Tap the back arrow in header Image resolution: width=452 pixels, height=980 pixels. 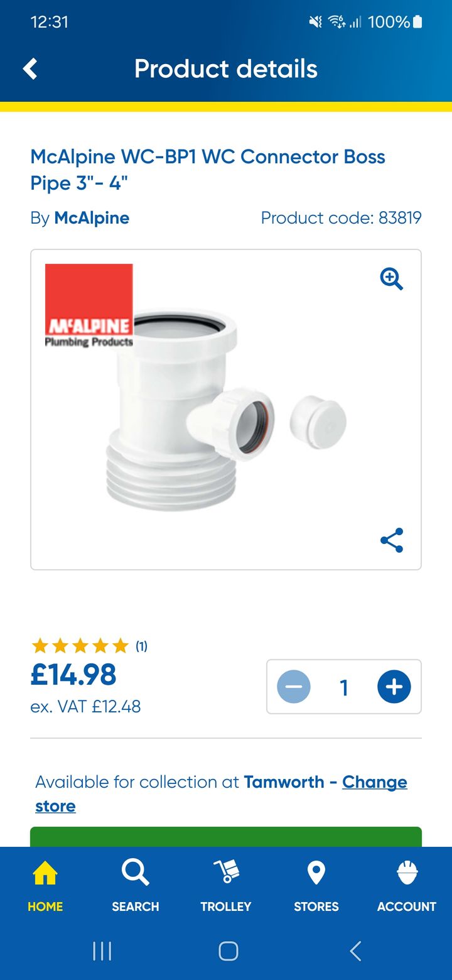30,68
